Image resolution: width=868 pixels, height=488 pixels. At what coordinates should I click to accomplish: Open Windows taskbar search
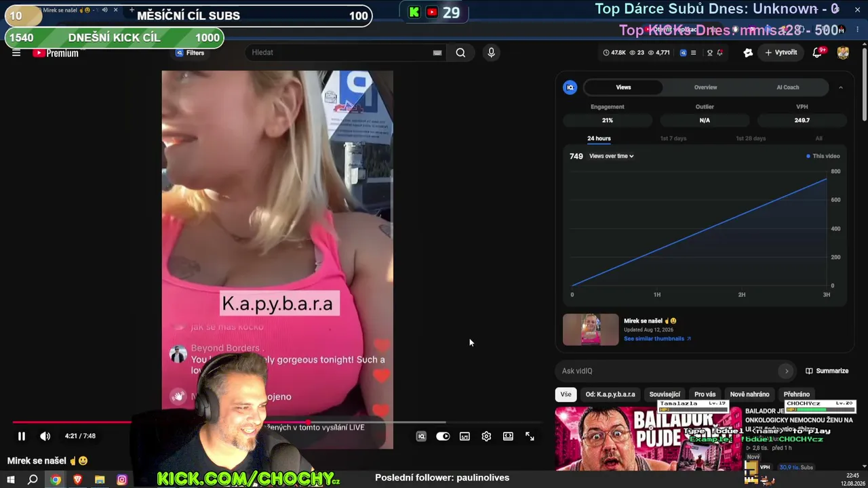tap(33, 480)
